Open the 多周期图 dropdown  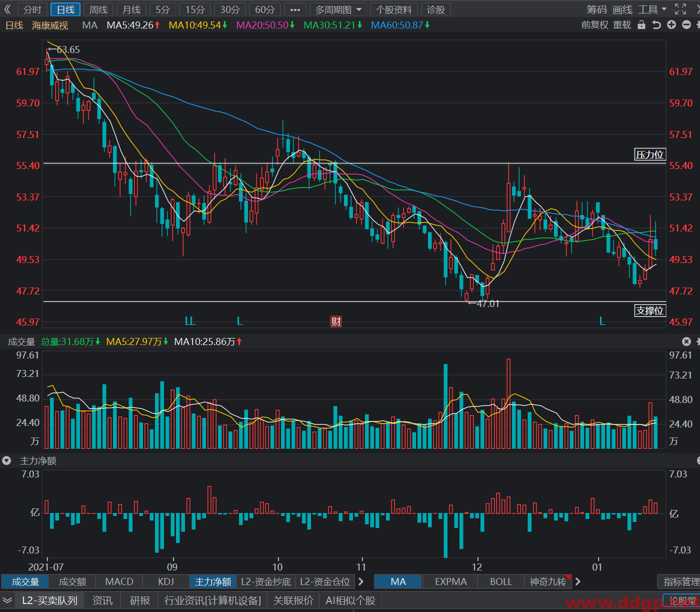click(x=338, y=9)
